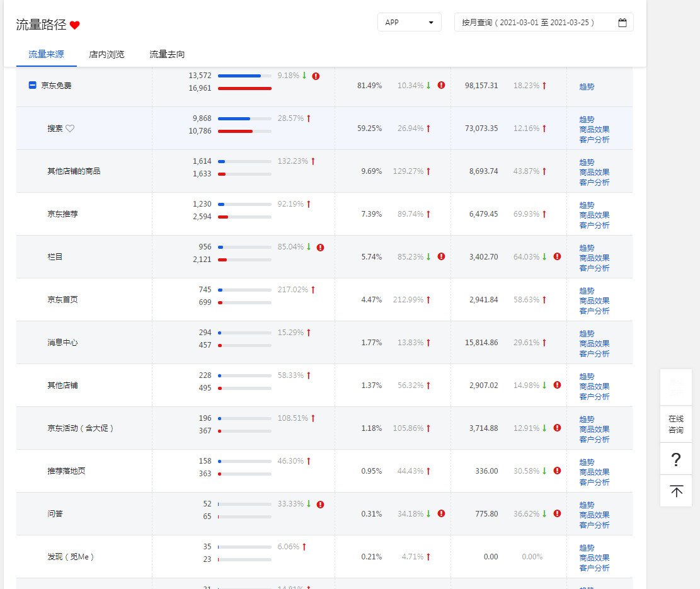The image size is (700, 589).
Task: Click the 0.00 amount in 发现（觅Me） row
Action: 491,557
